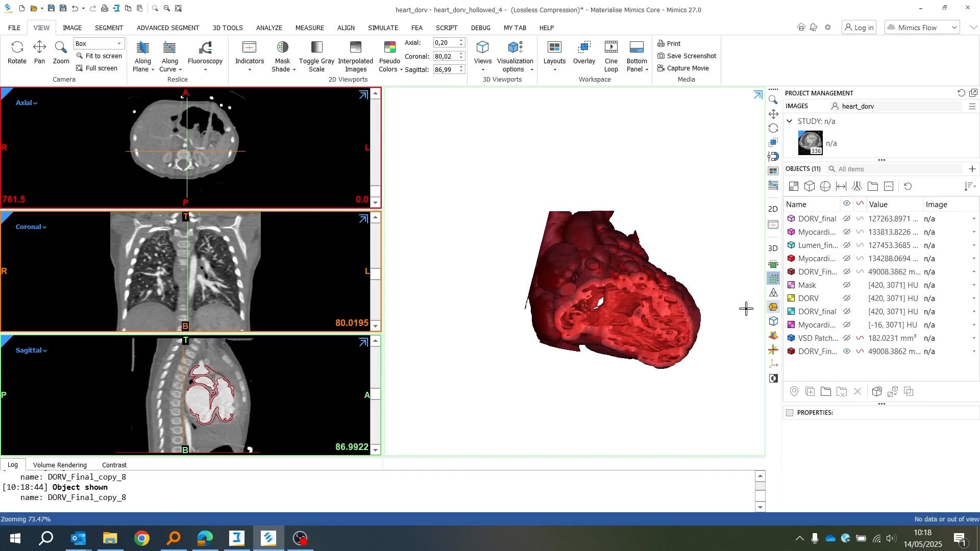This screenshot has height=551, width=980.
Task: Show the VSD Patch object
Action: coord(847,338)
